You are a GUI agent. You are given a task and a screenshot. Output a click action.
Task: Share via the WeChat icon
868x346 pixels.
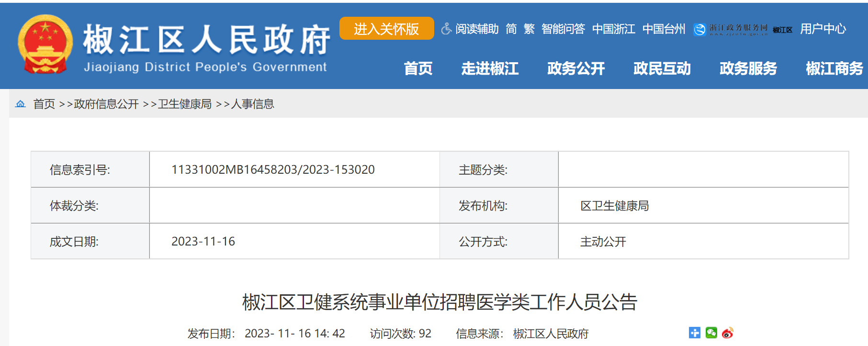711,333
